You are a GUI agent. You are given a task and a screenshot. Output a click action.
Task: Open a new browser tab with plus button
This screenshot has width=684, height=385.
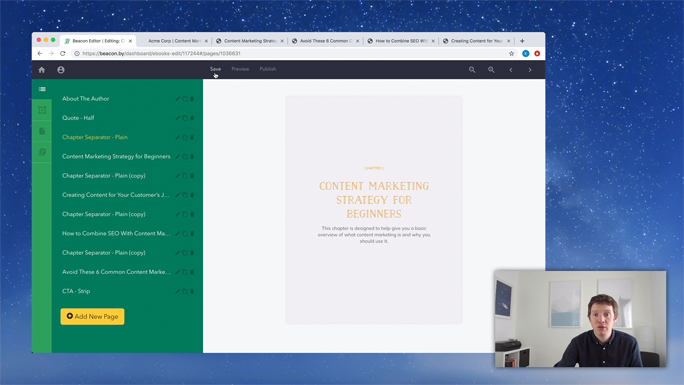[x=522, y=41]
